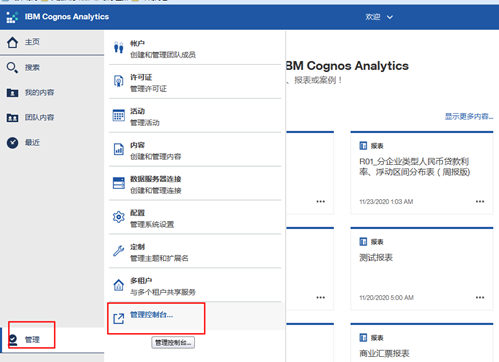Click 创建和管理团队成员 description text

point(163,55)
